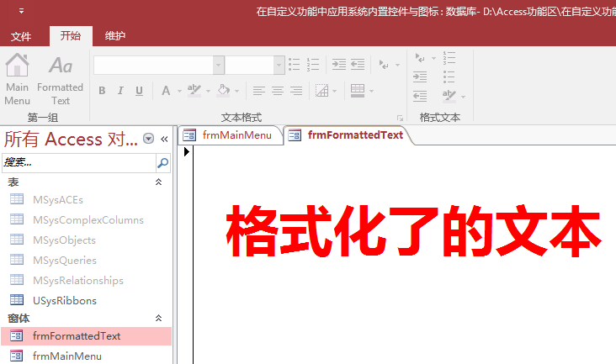The image size is (616, 364).
Task: Toggle Underline formatting
Action: [139, 91]
